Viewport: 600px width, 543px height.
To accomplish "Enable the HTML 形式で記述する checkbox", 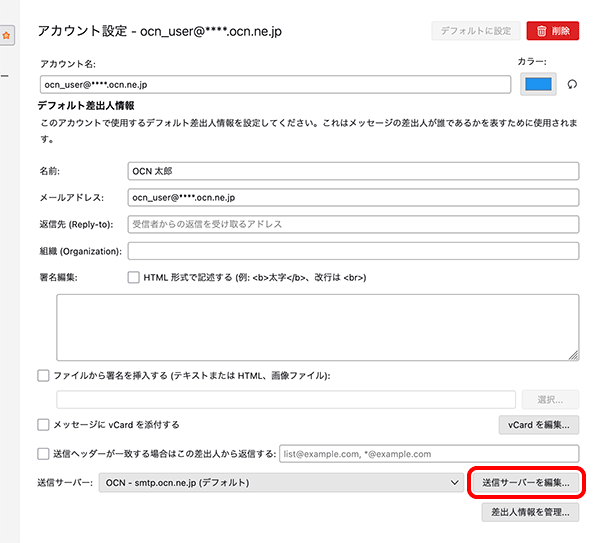I will 134,277.
